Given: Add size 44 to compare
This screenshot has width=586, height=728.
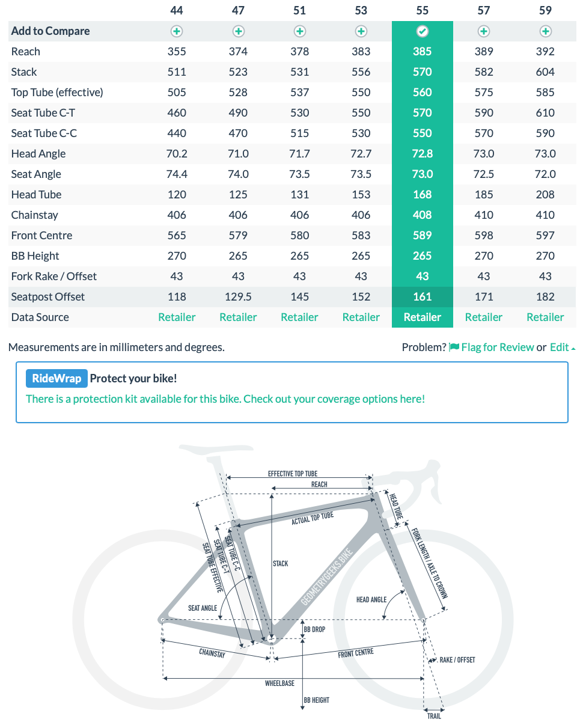Looking at the screenshot, I should click(x=177, y=31).
